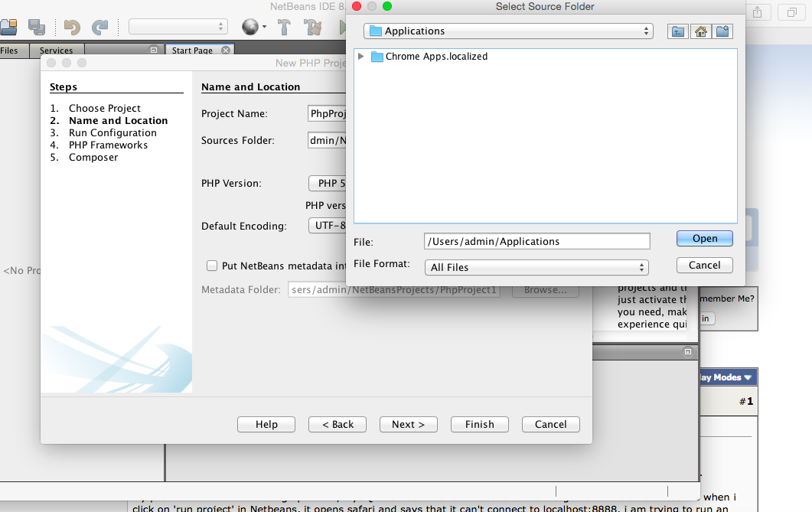
Task: Click the Undo arrow icon in NetBeans toolbar
Action: coord(72,27)
